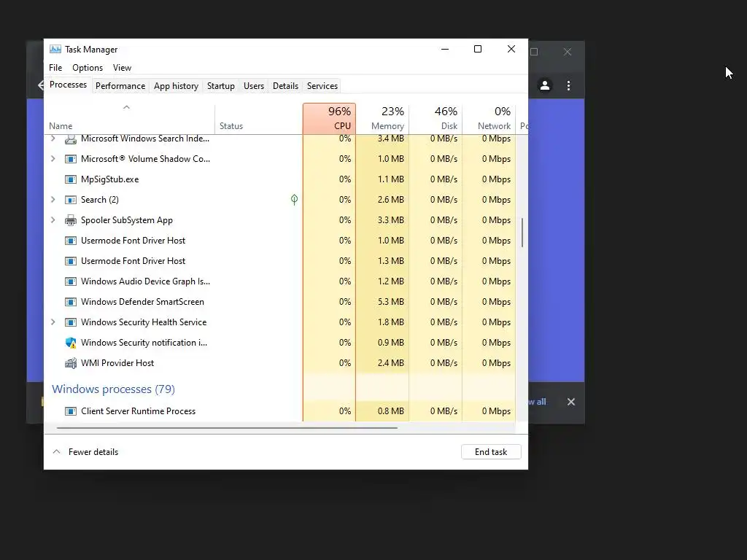Expand the Microsoft Volume Shadow Copy row

click(x=53, y=159)
